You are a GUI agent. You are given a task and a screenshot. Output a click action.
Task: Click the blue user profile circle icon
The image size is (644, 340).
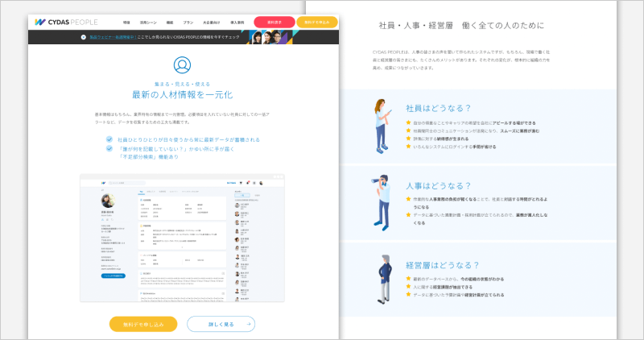(x=183, y=65)
